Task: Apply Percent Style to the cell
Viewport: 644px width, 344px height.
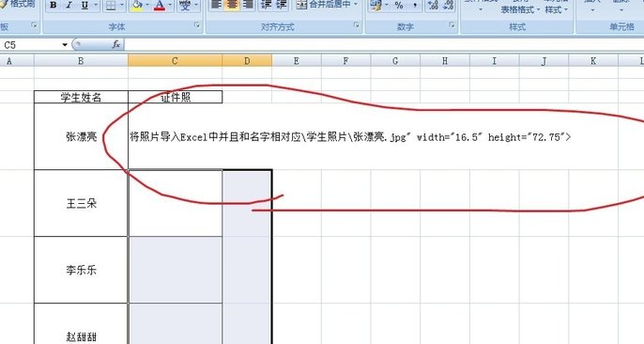Action: 399,5
